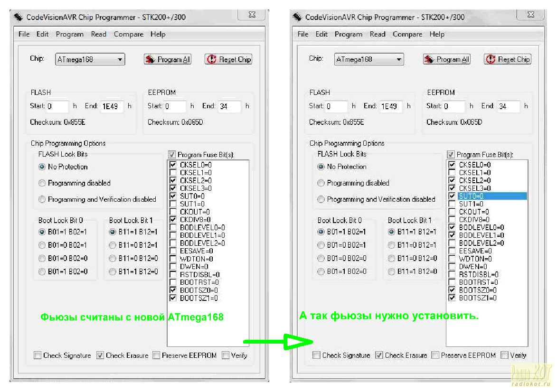The width and height of the screenshot is (557, 392).
Task: Toggle the BODLEVEL0=0 checkbox in the right window
Action: point(452,227)
